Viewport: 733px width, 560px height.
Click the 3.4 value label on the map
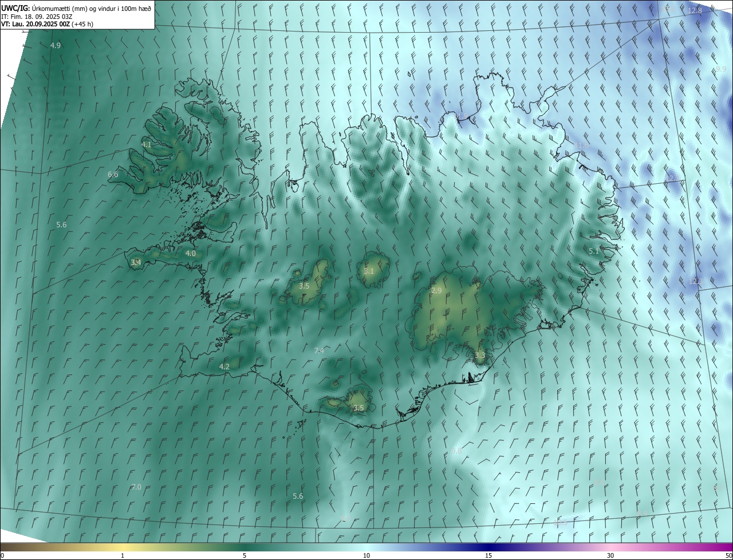[136, 262]
